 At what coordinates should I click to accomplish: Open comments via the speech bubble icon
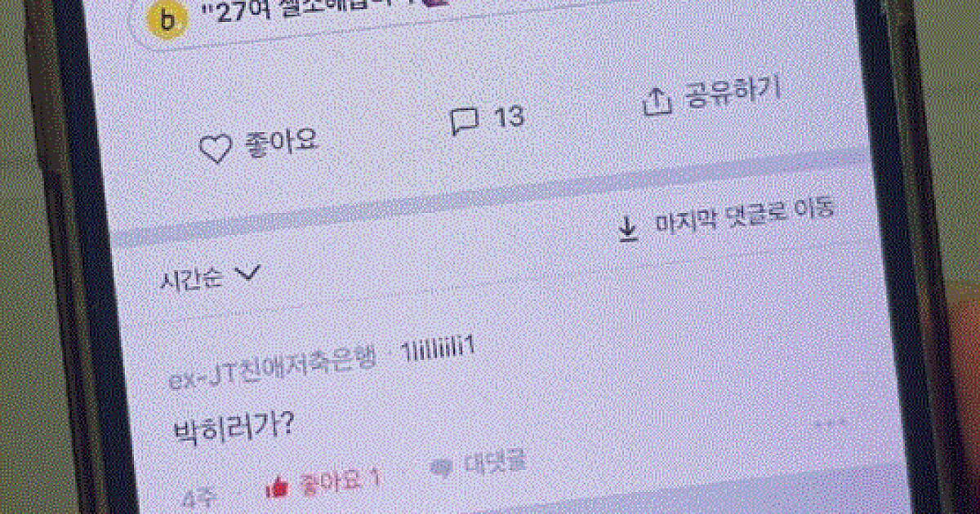(465, 121)
